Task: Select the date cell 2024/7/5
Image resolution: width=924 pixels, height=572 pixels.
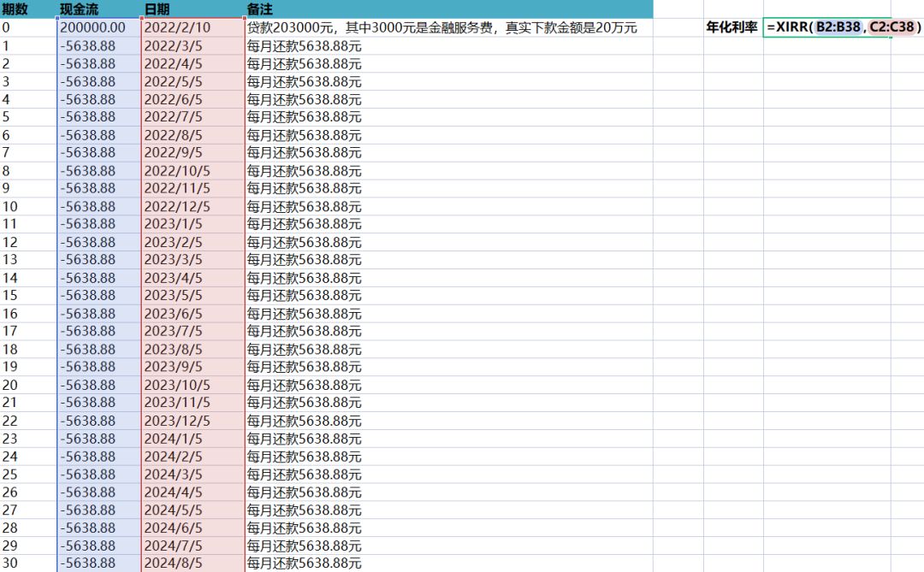Action: click(193, 545)
